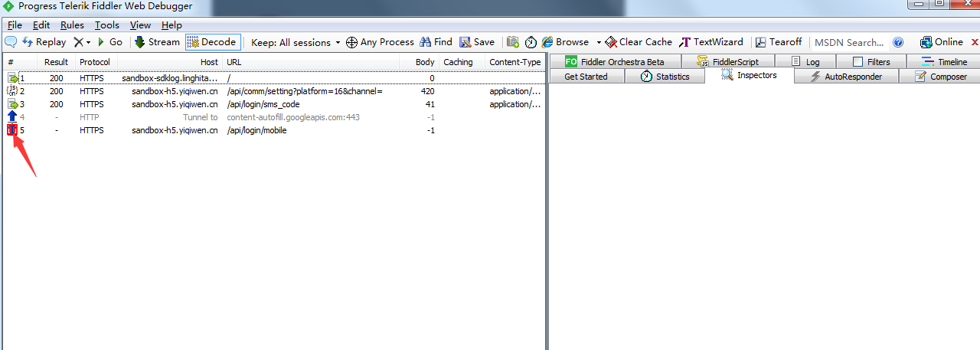
Task: Click the camera screenshot icon
Action: 513,42
